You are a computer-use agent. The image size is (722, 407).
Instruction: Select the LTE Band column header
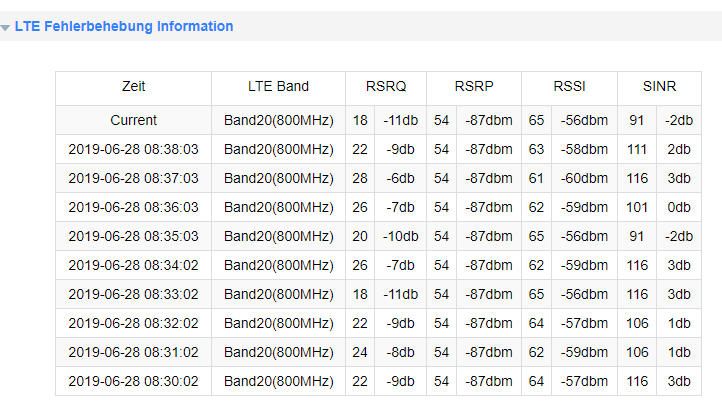pos(278,87)
